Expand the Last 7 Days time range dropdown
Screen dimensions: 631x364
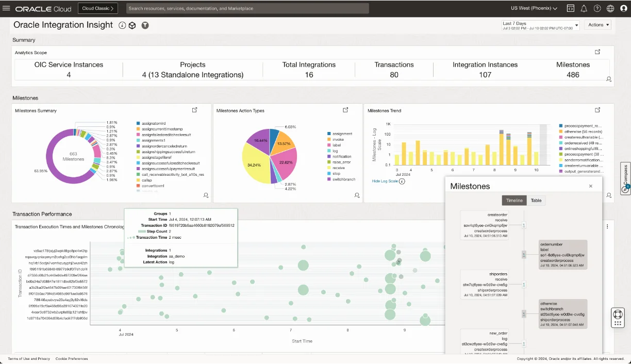(x=541, y=25)
